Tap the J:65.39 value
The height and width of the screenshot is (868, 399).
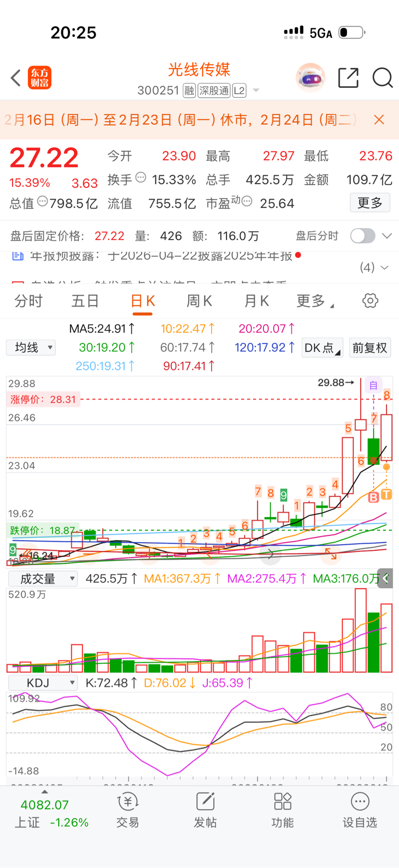[x=227, y=683]
